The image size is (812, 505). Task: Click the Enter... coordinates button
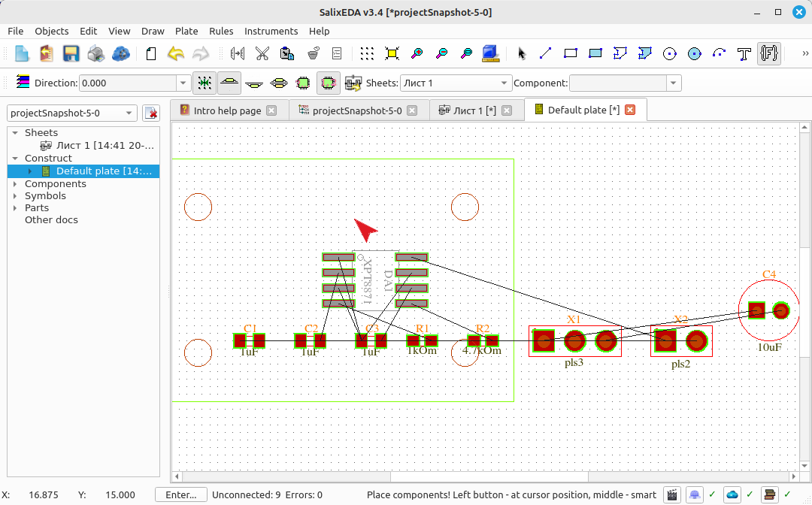tap(180, 494)
